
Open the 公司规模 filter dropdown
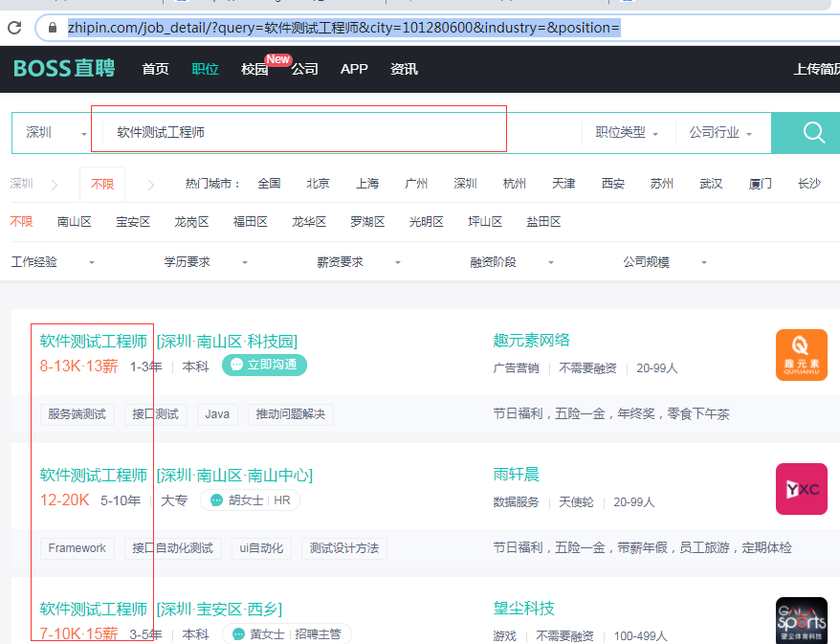665,262
